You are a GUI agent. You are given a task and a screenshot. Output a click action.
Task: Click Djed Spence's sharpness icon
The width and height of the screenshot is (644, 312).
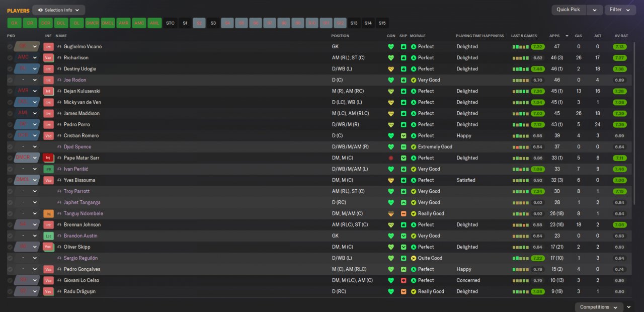404,147
